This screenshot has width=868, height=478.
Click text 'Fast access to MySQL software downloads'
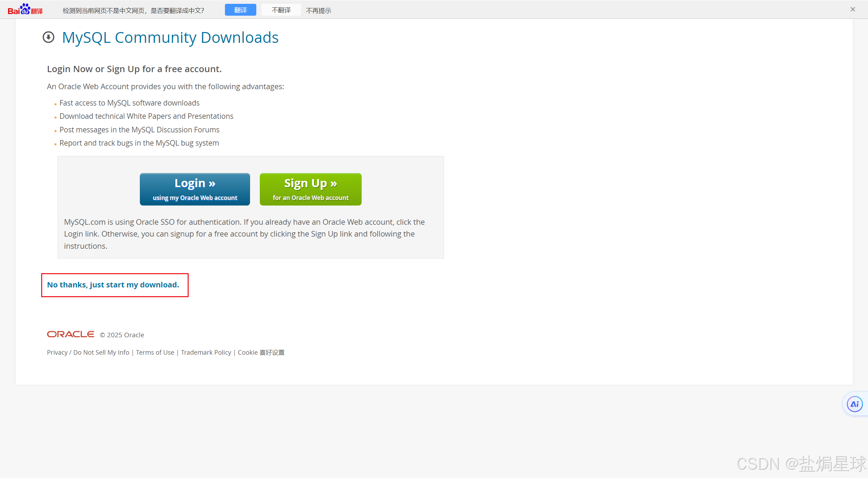pyautogui.click(x=129, y=103)
